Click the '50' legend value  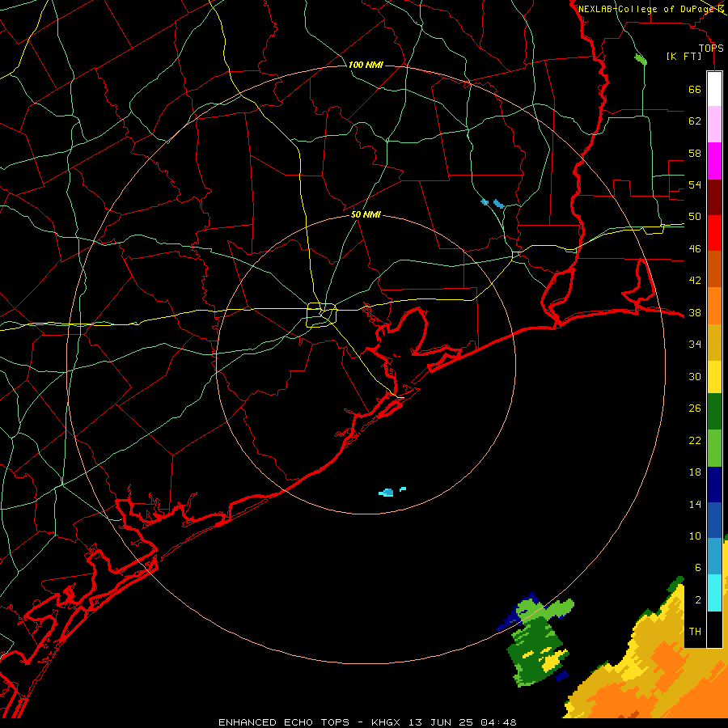pyautogui.click(x=695, y=217)
